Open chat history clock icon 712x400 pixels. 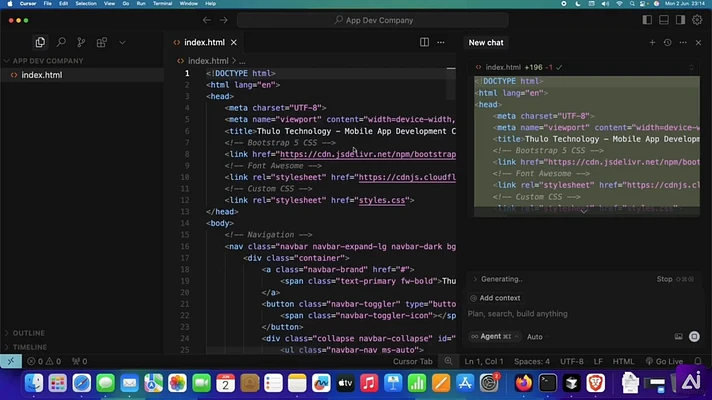[x=667, y=42]
